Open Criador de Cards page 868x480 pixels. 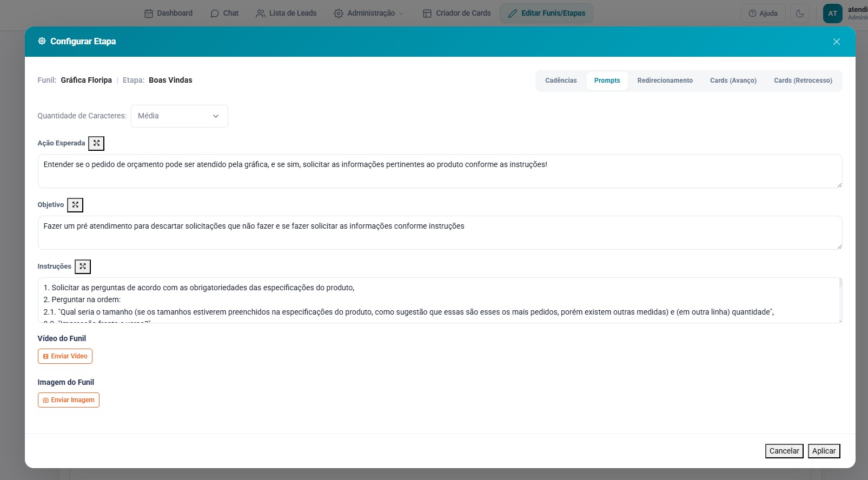point(457,14)
